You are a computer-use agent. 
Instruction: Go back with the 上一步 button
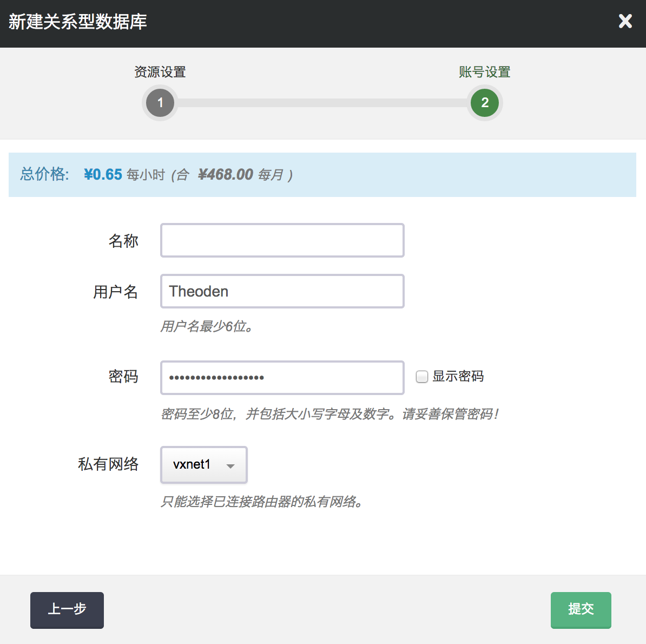point(67,610)
